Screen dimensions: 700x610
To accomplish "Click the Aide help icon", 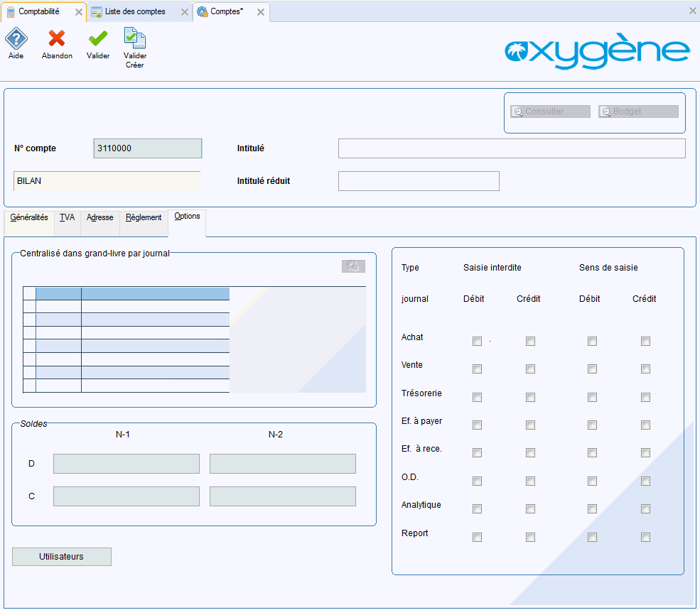I will [x=16, y=38].
